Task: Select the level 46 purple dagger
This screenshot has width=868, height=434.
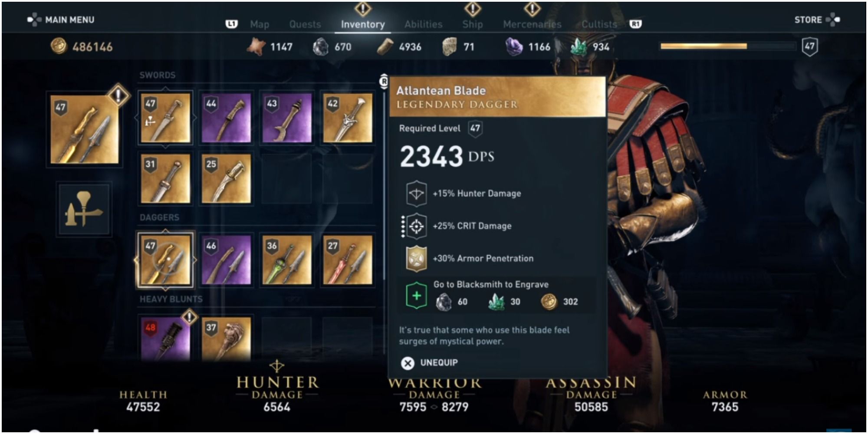Action: tap(226, 260)
